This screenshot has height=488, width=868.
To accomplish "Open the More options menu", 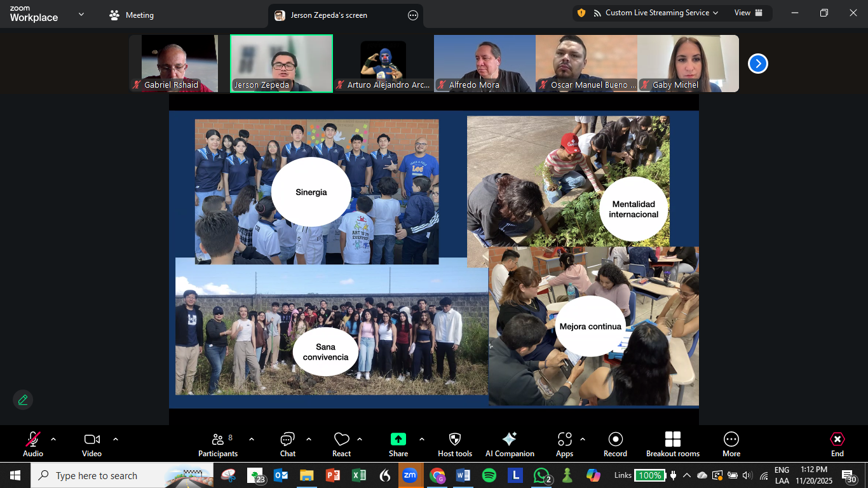I will 731,444.
